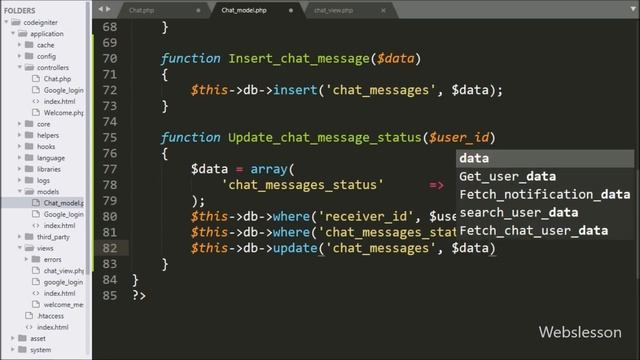
Task: Click the folder icon beside hooks
Action: tap(29, 146)
